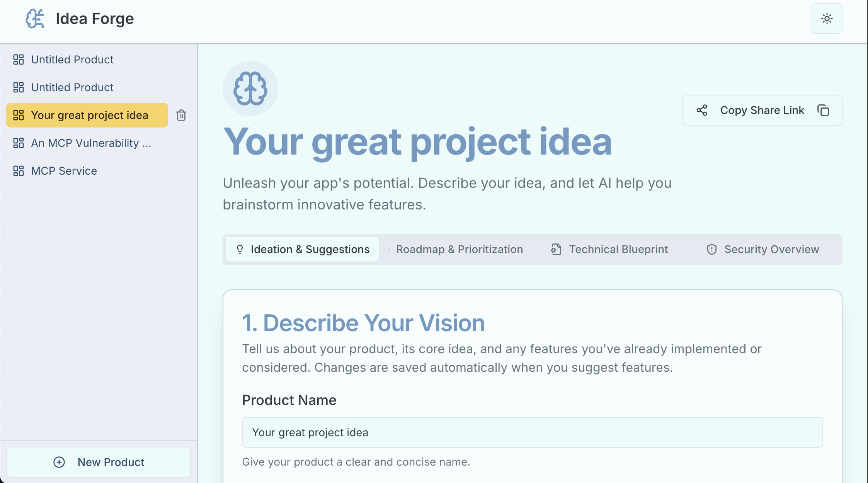This screenshot has width=868, height=483.
Task: Click the plus icon on New Product
Action: (59, 462)
